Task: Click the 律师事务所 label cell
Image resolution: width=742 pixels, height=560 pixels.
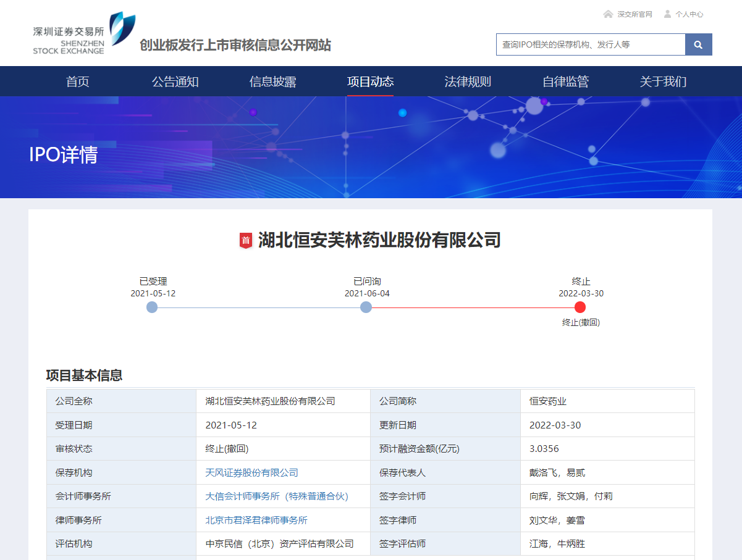Action: click(121, 520)
